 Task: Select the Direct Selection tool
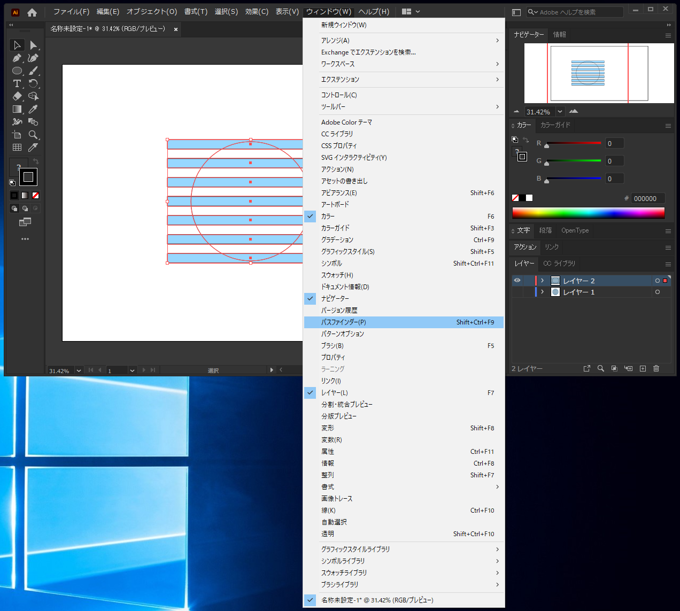click(33, 45)
